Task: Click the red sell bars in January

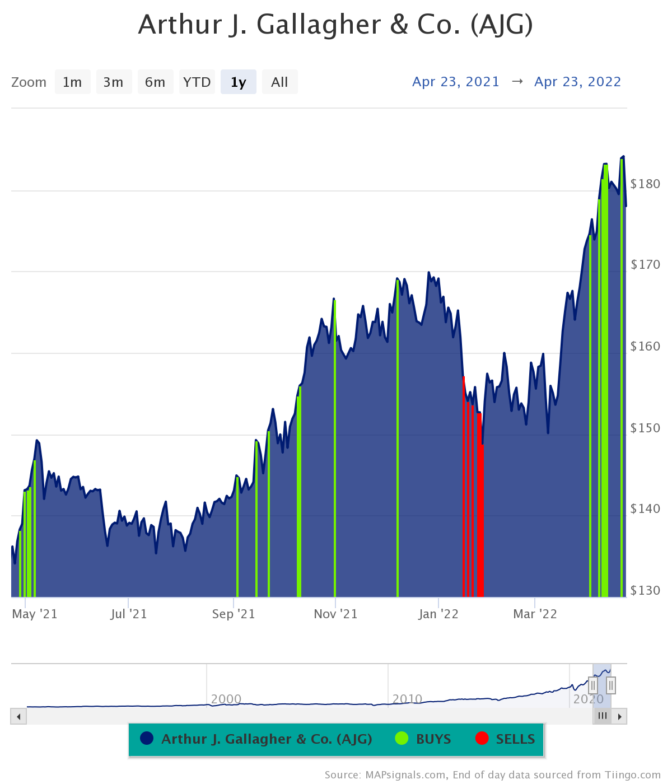Action: click(473, 504)
